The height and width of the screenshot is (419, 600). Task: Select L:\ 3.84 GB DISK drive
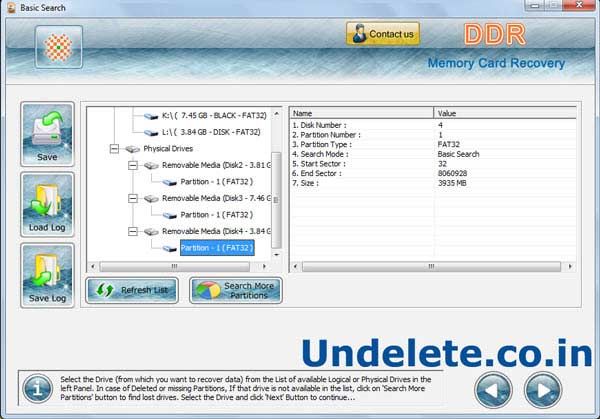211,132
